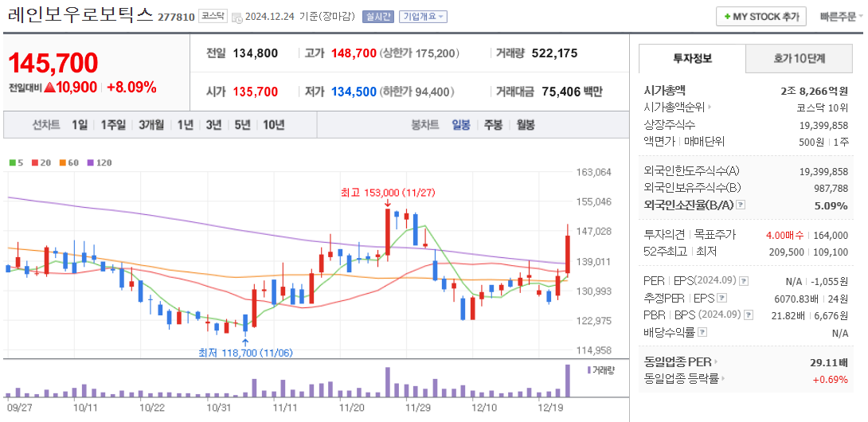Viewport: 868px width, 422px height.
Task: Expand the 기업개요 dropdown
Action: pos(422,17)
